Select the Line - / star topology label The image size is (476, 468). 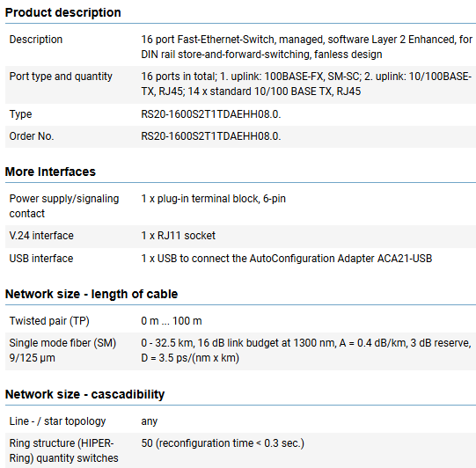(57, 421)
